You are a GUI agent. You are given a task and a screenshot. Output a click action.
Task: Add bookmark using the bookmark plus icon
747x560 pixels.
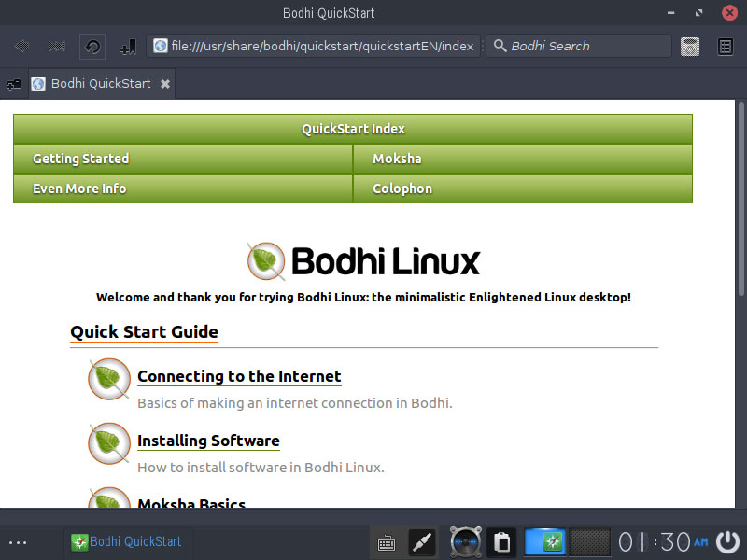pos(128,47)
